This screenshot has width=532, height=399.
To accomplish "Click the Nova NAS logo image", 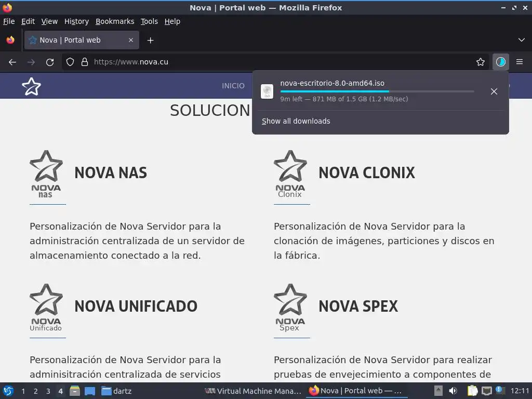I will pyautogui.click(x=46, y=174).
